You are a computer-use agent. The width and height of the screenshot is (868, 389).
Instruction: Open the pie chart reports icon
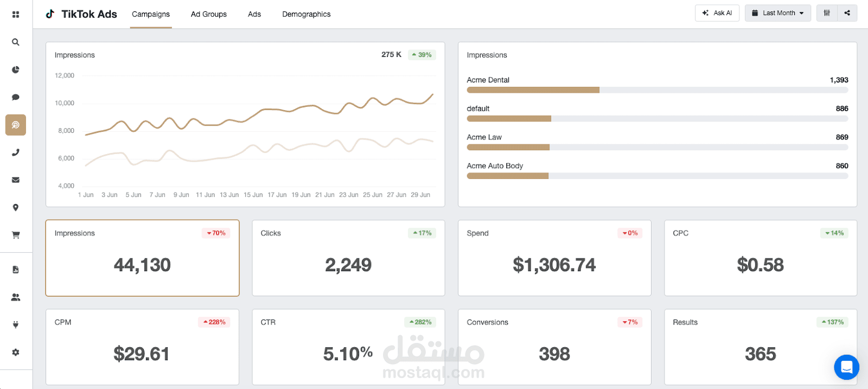pyautogui.click(x=16, y=70)
